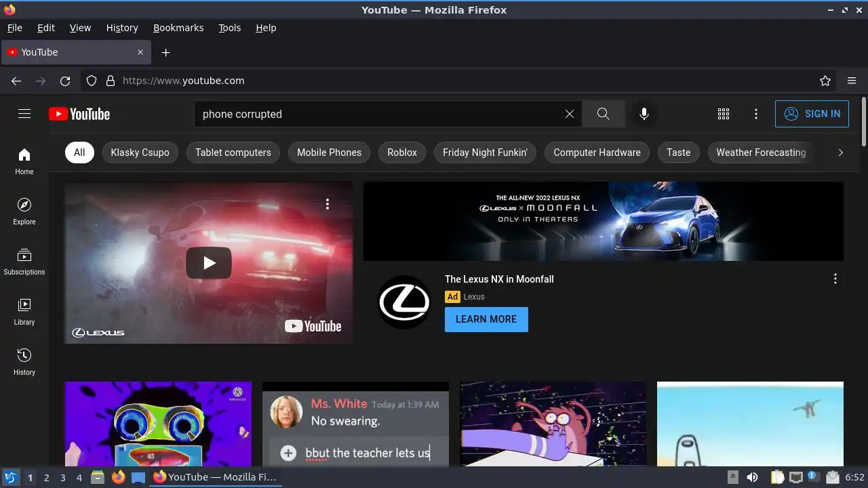Bookmark this page with the star
Image resolution: width=868 pixels, height=488 pixels.
825,81
